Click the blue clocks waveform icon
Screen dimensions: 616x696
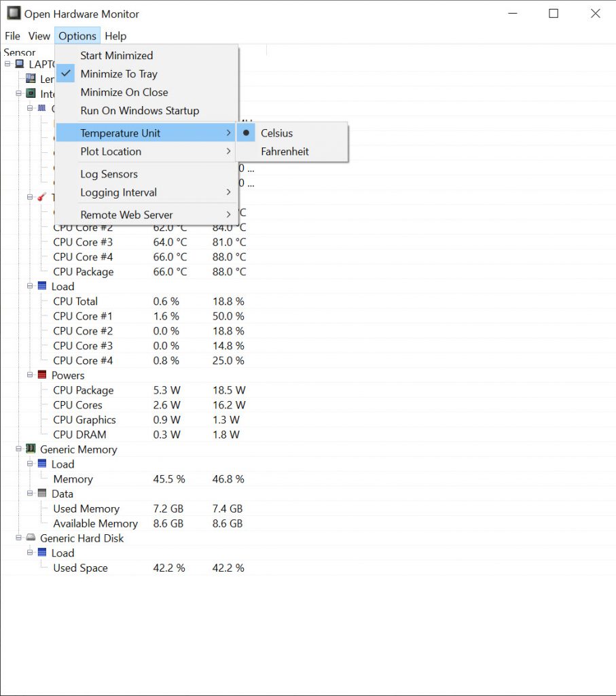[41, 108]
